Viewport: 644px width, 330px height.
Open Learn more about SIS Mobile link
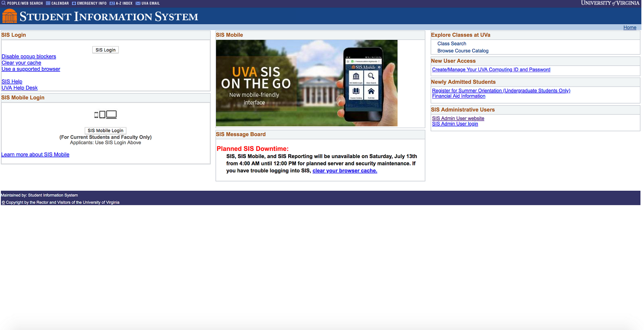click(35, 155)
